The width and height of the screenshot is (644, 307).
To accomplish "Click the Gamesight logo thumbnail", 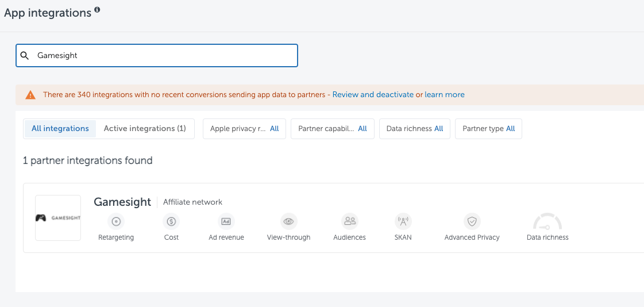I will pyautogui.click(x=58, y=218).
